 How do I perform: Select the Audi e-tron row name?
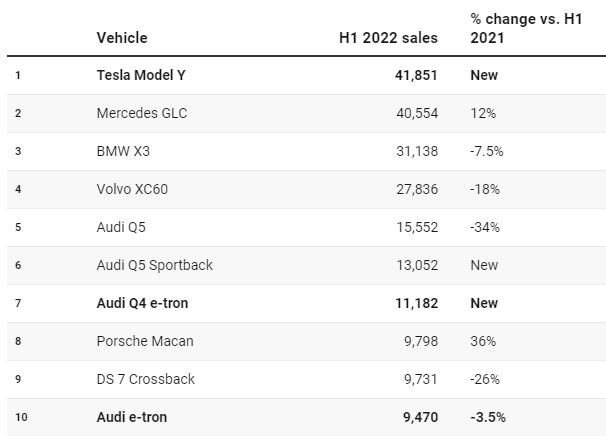tap(130, 417)
